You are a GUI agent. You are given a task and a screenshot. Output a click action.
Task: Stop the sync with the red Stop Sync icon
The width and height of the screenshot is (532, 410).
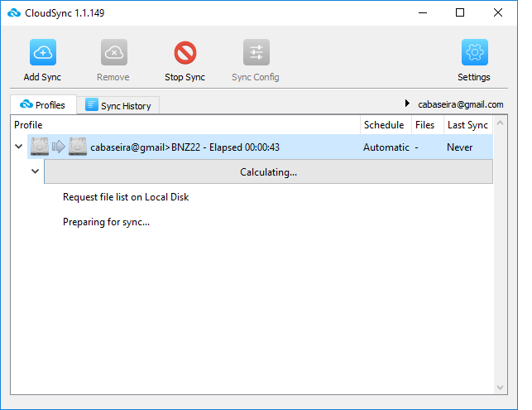pyautogui.click(x=185, y=53)
